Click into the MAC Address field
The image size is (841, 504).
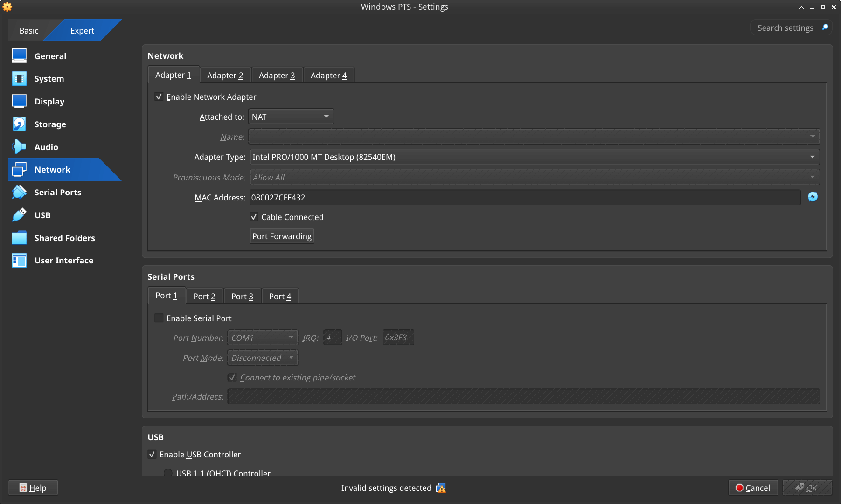(x=525, y=197)
